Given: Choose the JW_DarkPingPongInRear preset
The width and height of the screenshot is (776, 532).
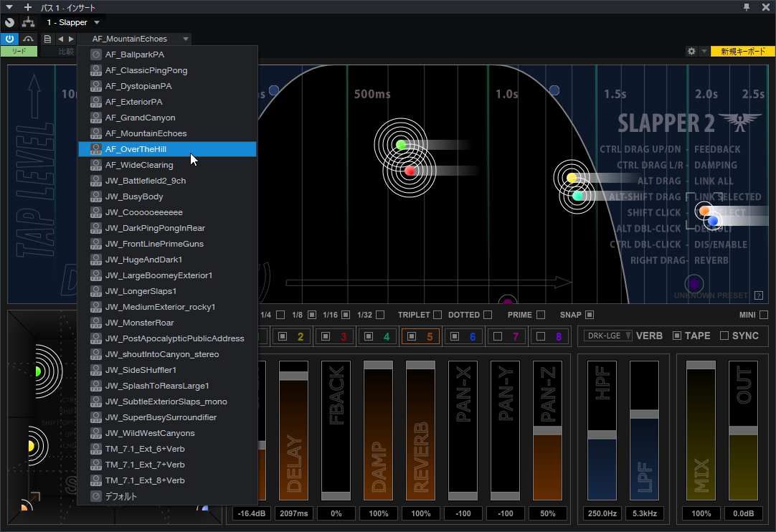Looking at the screenshot, I should pos(167,228).
